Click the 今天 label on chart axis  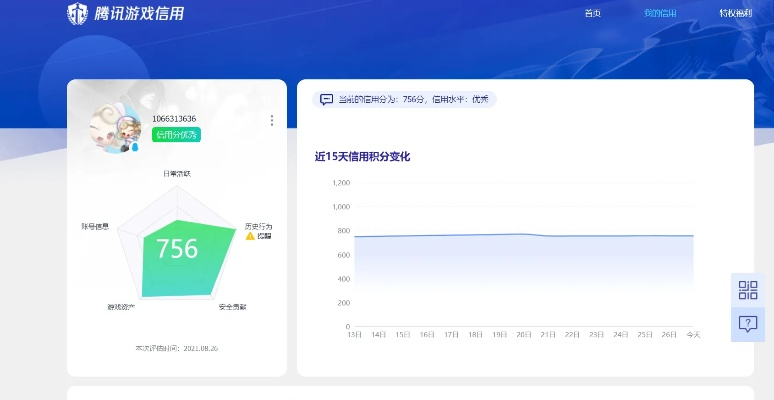point(693,334)
